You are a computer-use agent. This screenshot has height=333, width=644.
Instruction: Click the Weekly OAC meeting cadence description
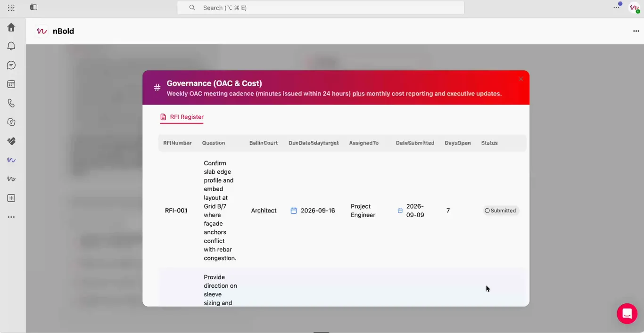pos(334,94)
